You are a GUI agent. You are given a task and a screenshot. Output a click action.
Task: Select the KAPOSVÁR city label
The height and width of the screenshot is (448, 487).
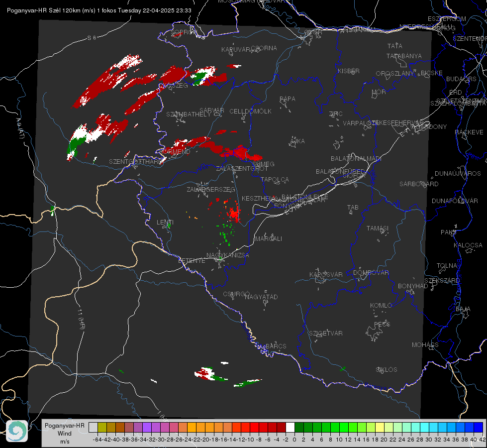pos(326,274)
